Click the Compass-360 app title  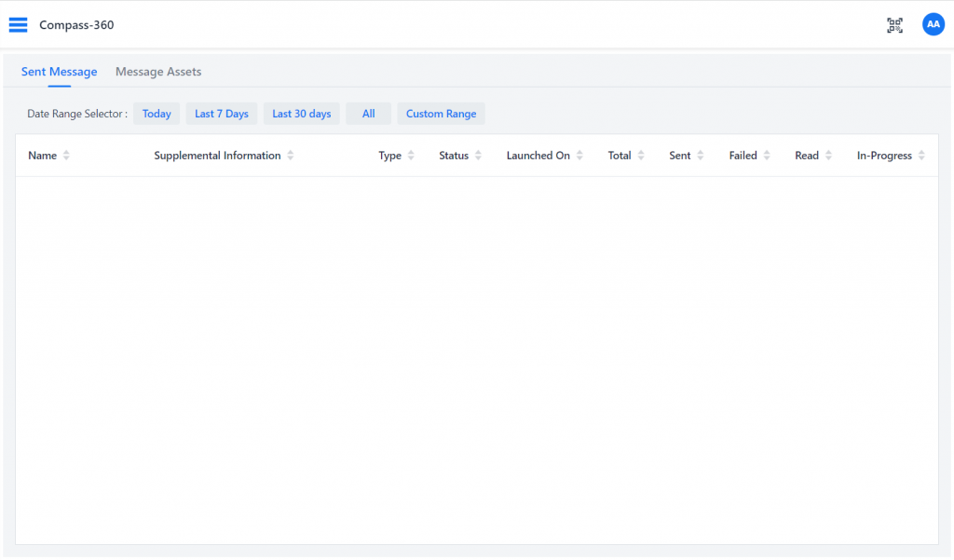coord(76,25)
